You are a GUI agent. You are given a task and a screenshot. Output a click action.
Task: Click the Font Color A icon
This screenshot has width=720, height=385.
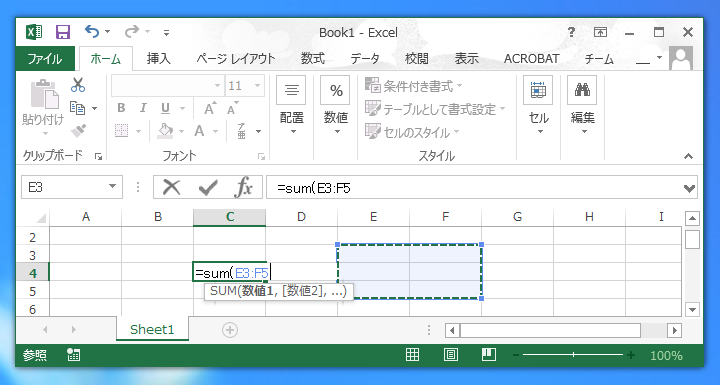tap(199, 131)
